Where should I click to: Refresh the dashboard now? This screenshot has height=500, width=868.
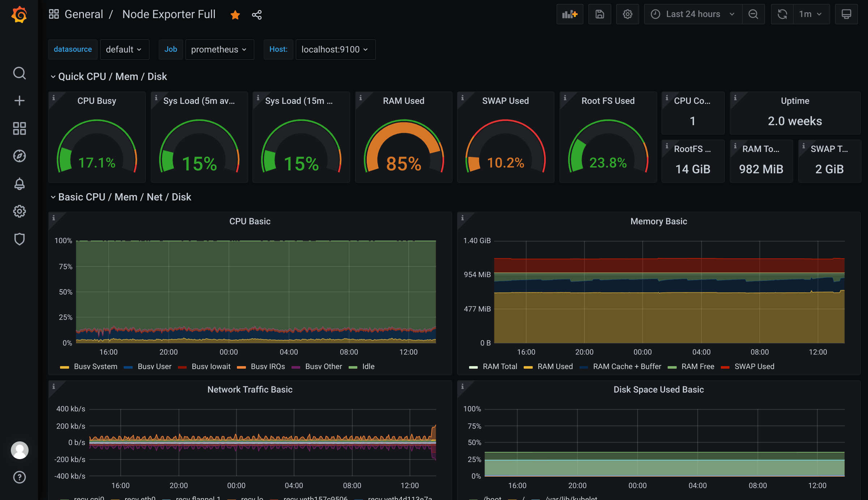pyautogui.click(x=782, y=14)
